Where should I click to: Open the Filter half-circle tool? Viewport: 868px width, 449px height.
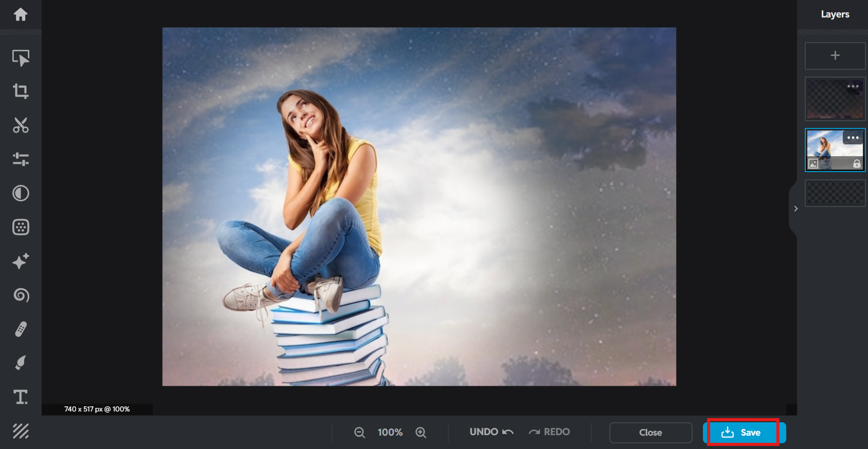coord(21,193)
